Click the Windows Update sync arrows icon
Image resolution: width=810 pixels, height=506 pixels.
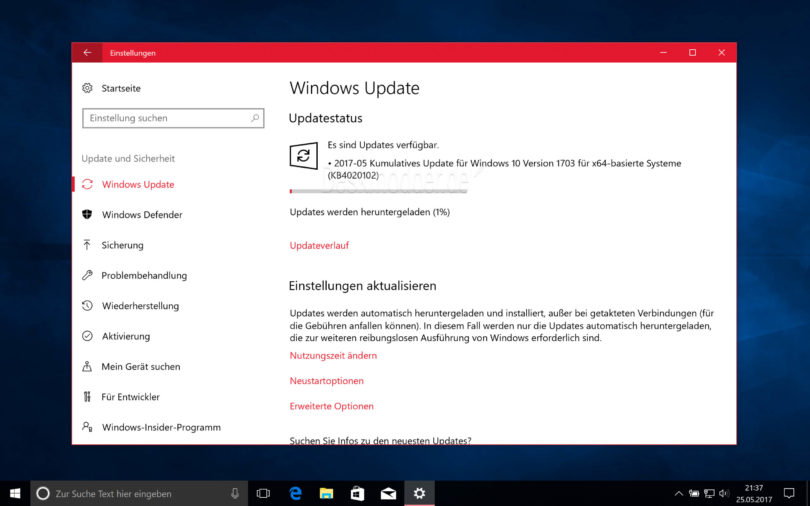87,184
